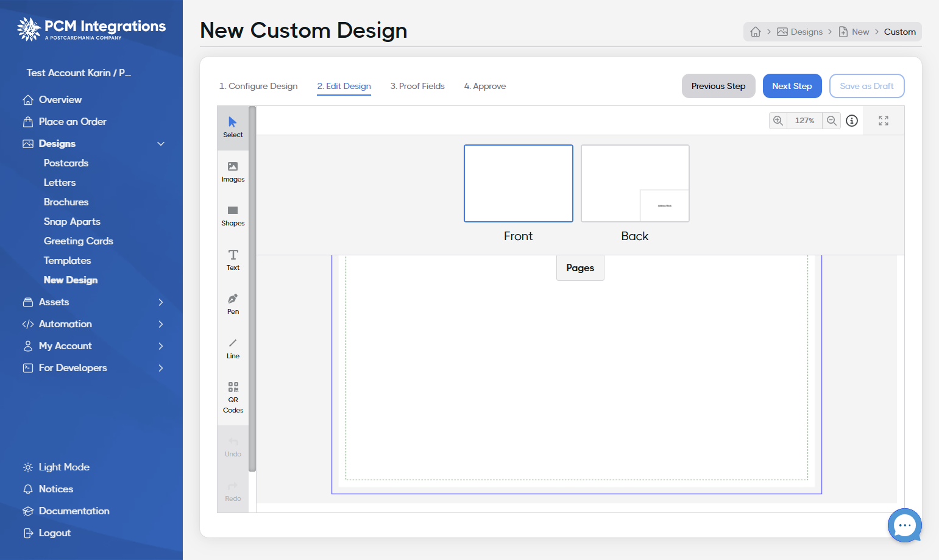
Task: Switch to Proof Fields step tab
Action: tap(417, 87)
